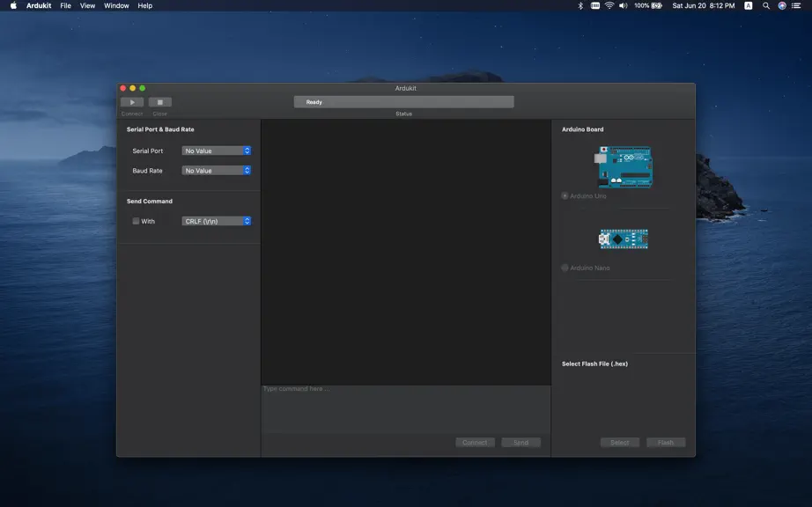Viewport: 812px width, 507px height.
Task: Click the keyboard viewer menu bar icon
Action: click(595, 5)
